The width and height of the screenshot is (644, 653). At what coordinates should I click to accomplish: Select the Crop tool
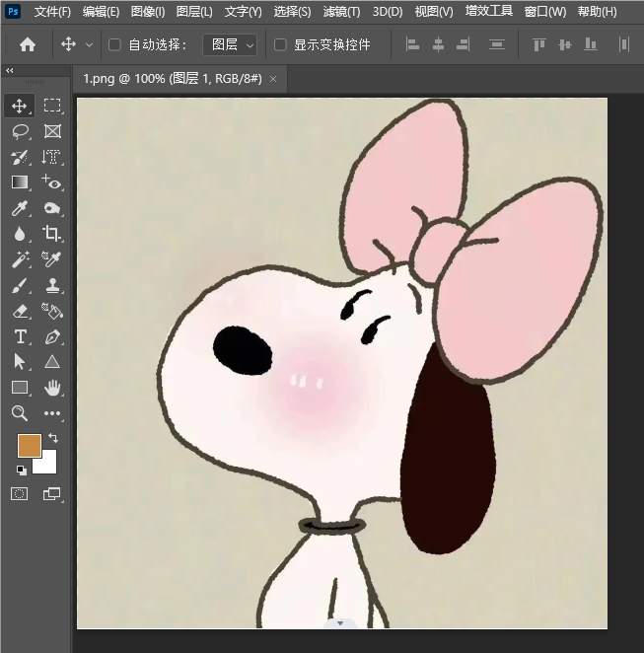click(52, 234)
